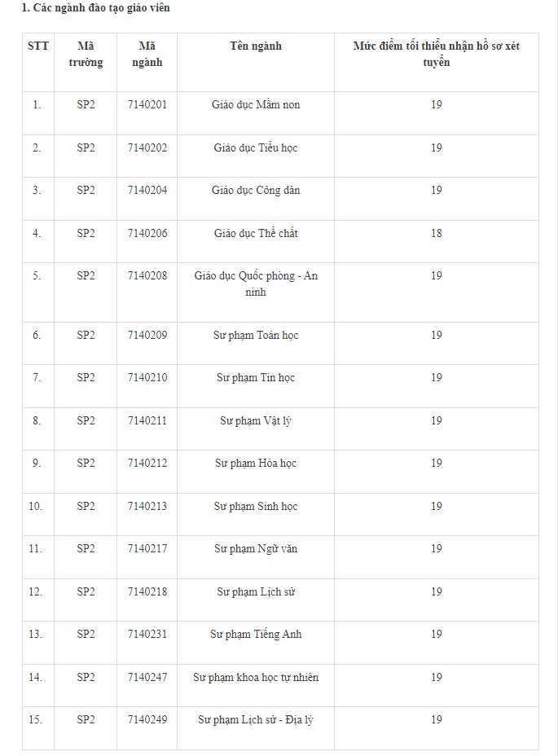Click the 'Mã trường' column header
The image size is (558, 756).
tap(86, 55)
